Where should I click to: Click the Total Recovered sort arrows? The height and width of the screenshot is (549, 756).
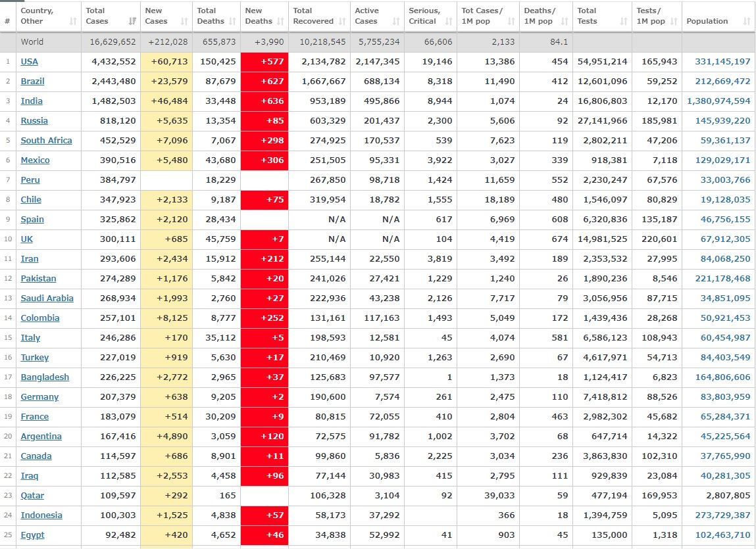pyautogui.click(x=343, y=22)
